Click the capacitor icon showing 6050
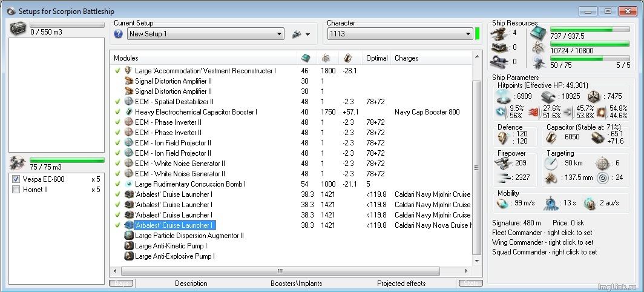 (x=551, y=138)
